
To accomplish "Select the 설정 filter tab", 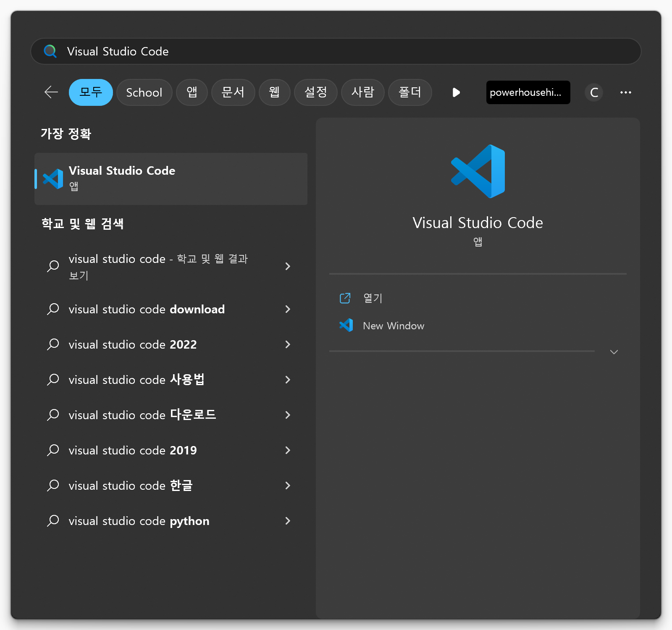I will [x=316, y=92].
